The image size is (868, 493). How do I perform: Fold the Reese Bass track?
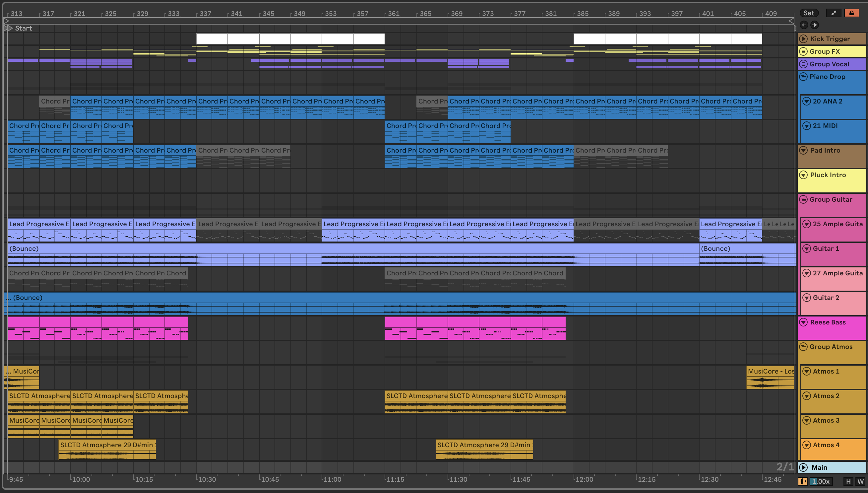pos(803,322)
